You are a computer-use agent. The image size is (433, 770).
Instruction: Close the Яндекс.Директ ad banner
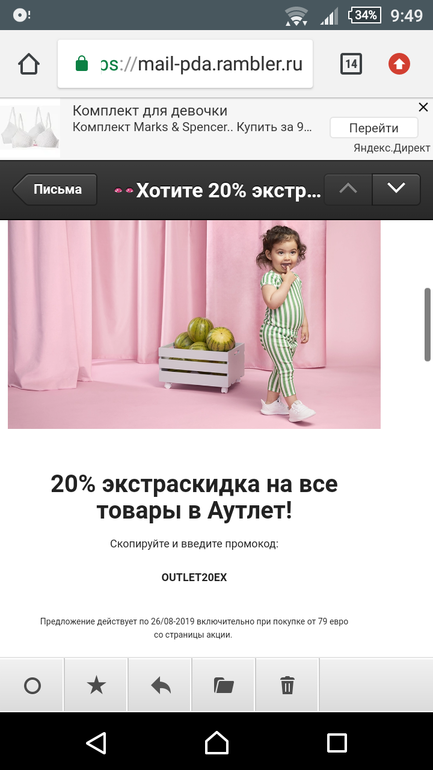(423, 107)
